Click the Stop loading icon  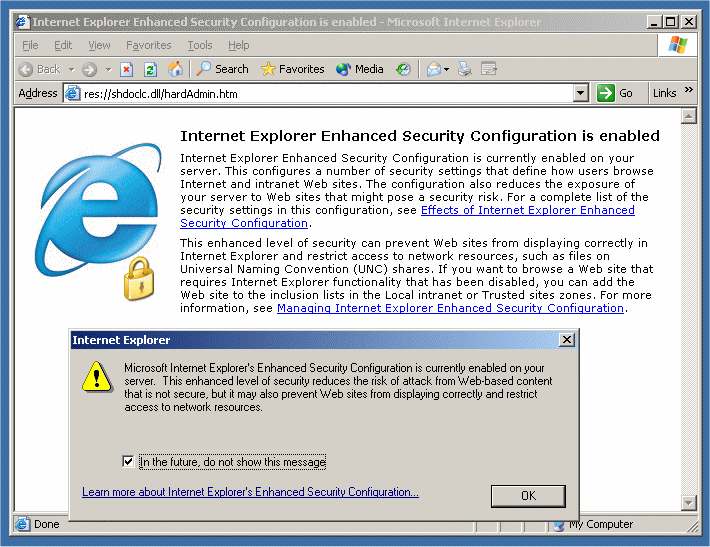(x=126, y=69)
